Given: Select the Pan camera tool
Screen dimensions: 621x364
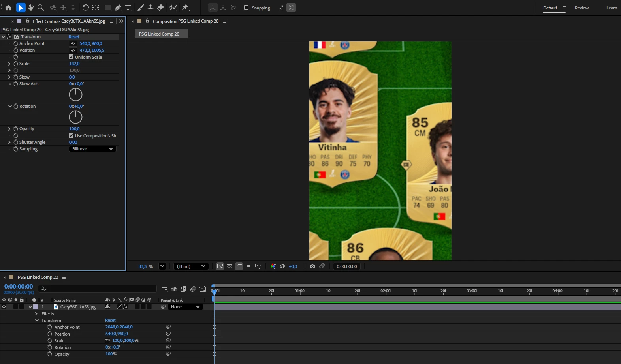Looking at the screenshot, I should click(63, 8).
